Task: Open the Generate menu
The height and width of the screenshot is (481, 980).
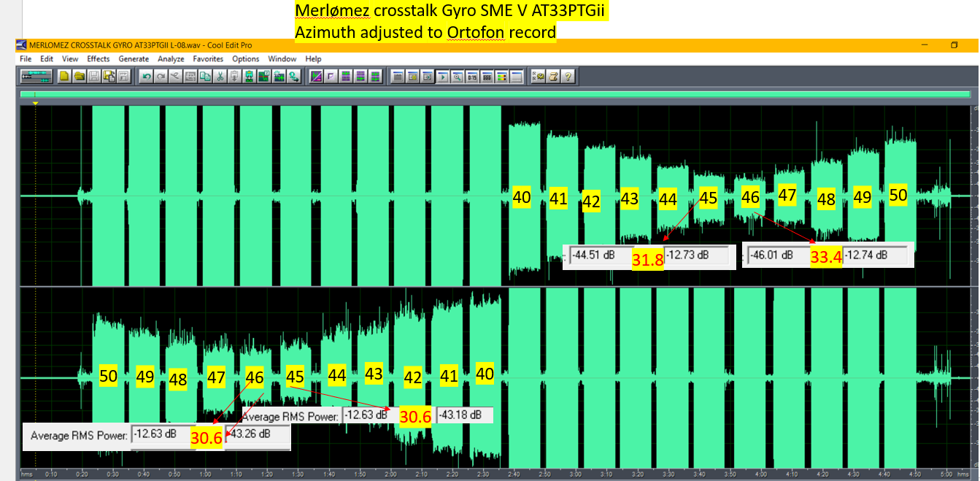Action: [134, 58]
